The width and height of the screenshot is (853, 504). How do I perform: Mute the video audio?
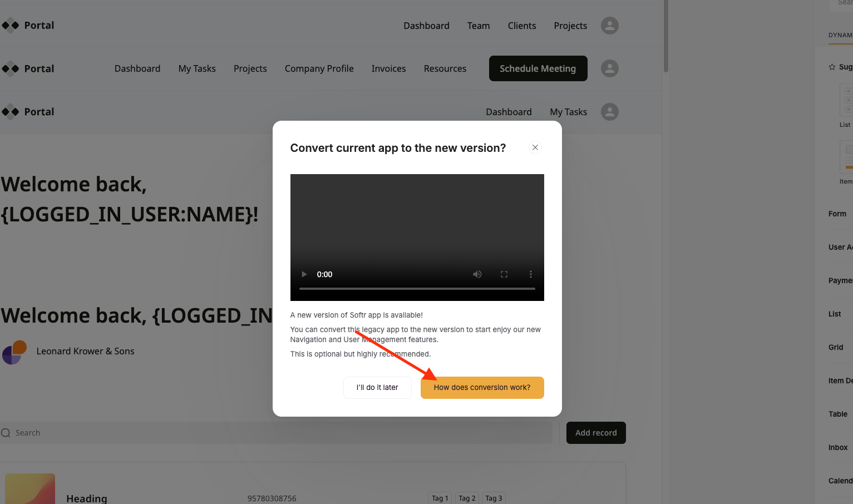pyautogui.click(x=477, y=274)
